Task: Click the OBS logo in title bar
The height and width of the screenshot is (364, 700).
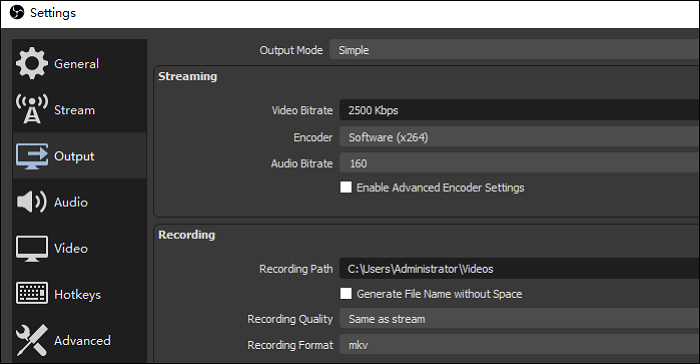Action: tap(17, 13)
